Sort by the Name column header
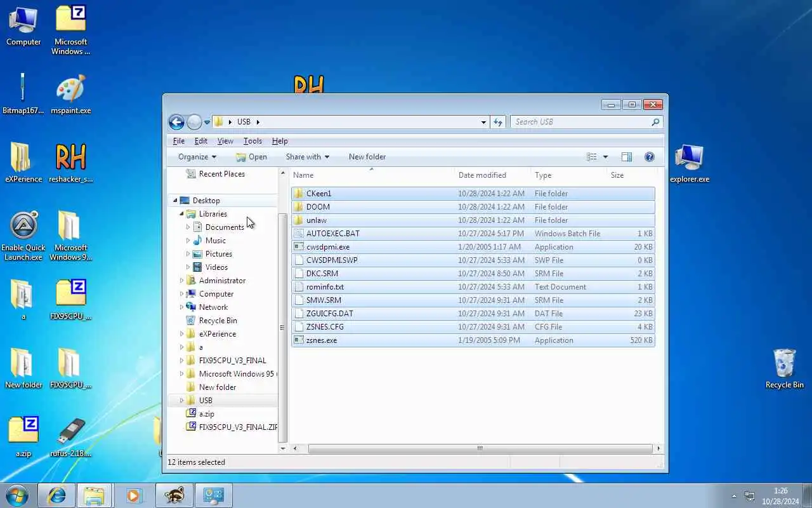 click(372, 175)
